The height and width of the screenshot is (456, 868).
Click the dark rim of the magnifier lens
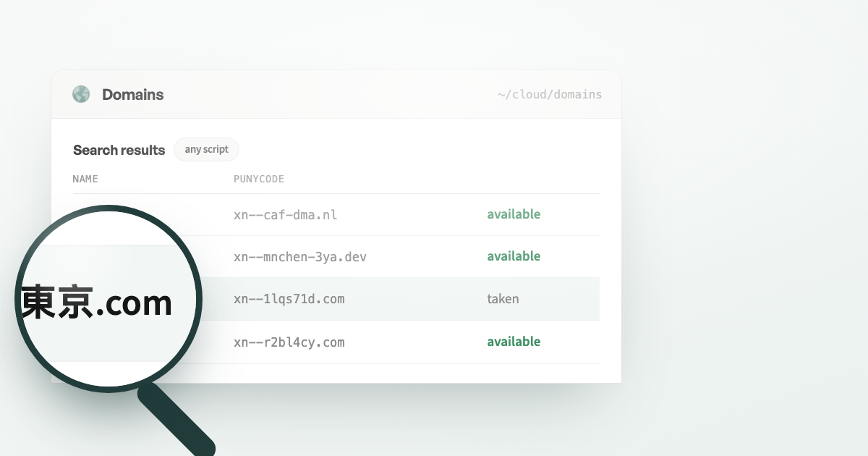109,210
